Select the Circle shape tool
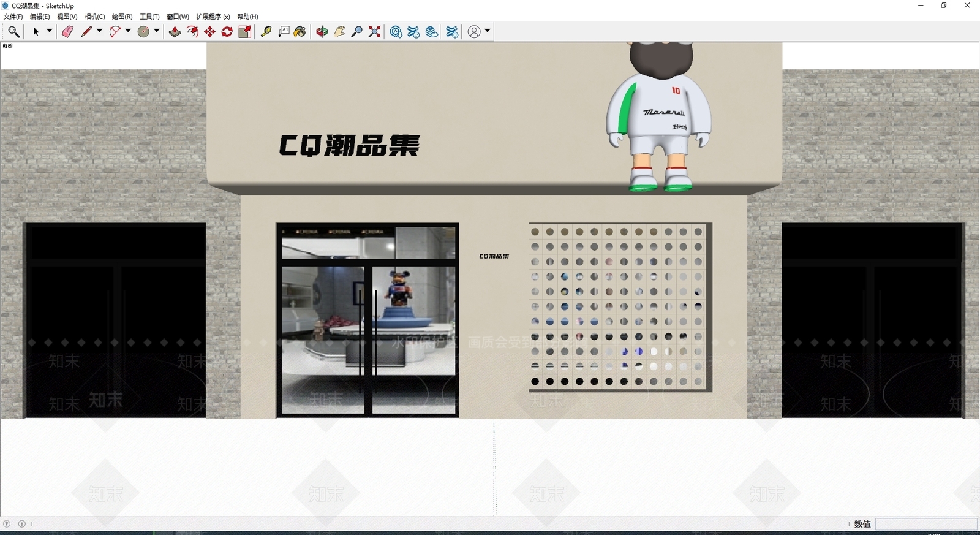 coord(143,32)
